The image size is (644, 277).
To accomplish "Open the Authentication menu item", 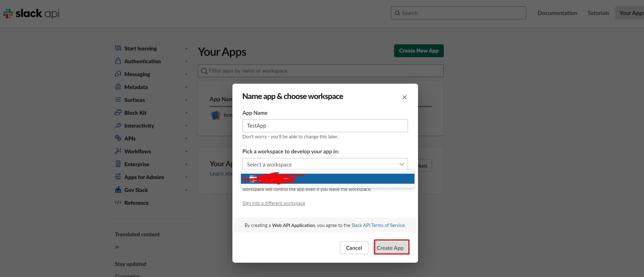I will [142, 61].
